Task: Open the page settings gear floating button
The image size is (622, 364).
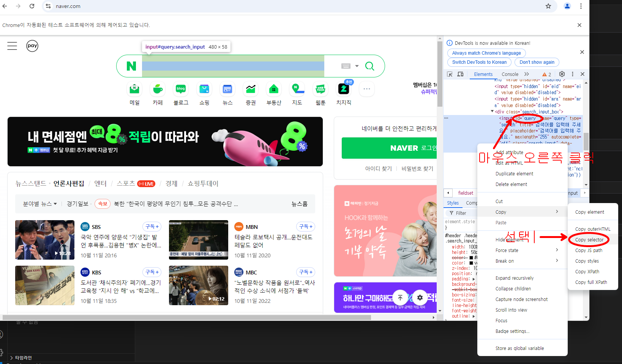Action: coord(420,298)
